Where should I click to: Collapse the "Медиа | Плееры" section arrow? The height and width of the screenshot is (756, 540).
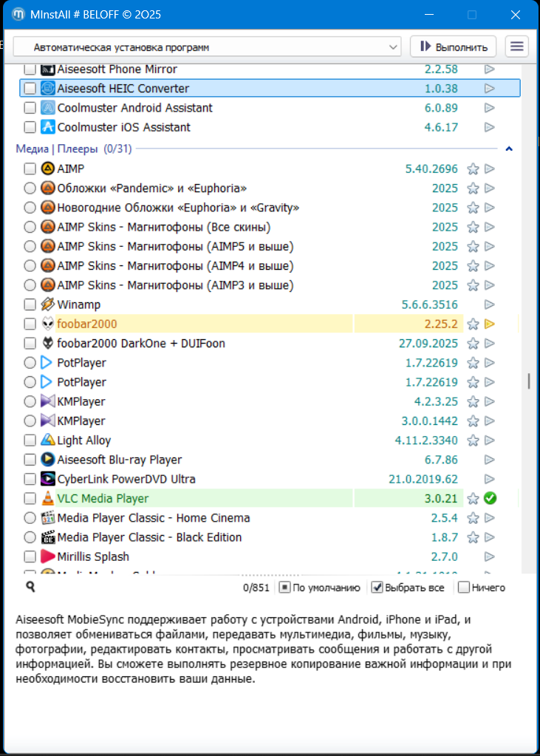(509, 149)
